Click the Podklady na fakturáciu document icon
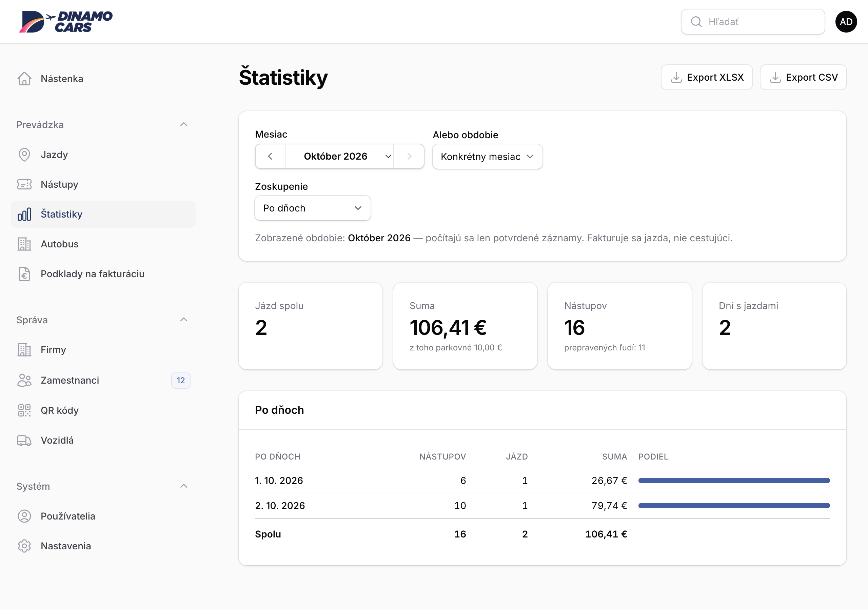Image resolution: width=868 pixels, height=610 pixels. [x=24, y=274]
